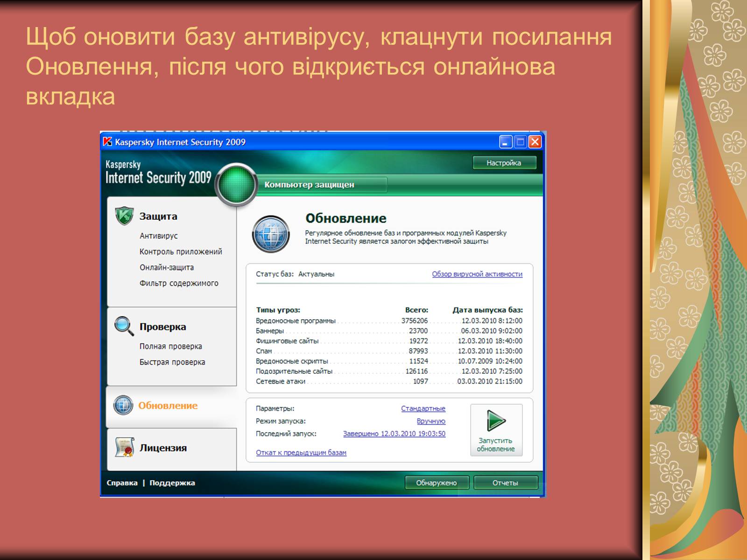This screenshot has width=747, height=560.
Task: Select Контроль приложений in sidebar
Action: pyautogui.click(x=181, y=252)
